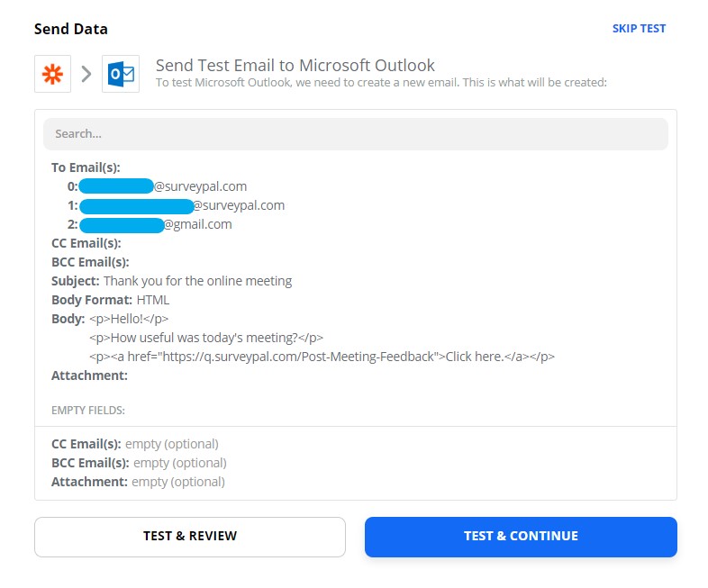This screenshot has height=588, width=708.
Task: Click 'BCC Email(s): empty (optional)' row
Action: click(139, 463)
